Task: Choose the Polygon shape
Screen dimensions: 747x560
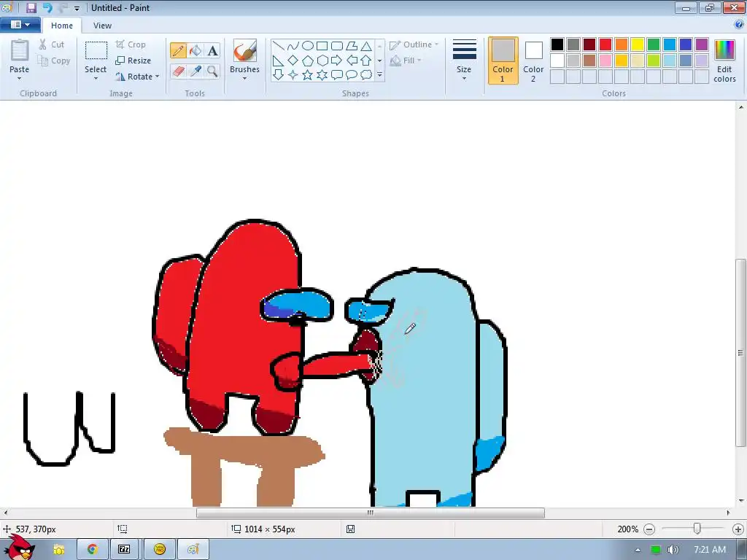Action: 352,46
